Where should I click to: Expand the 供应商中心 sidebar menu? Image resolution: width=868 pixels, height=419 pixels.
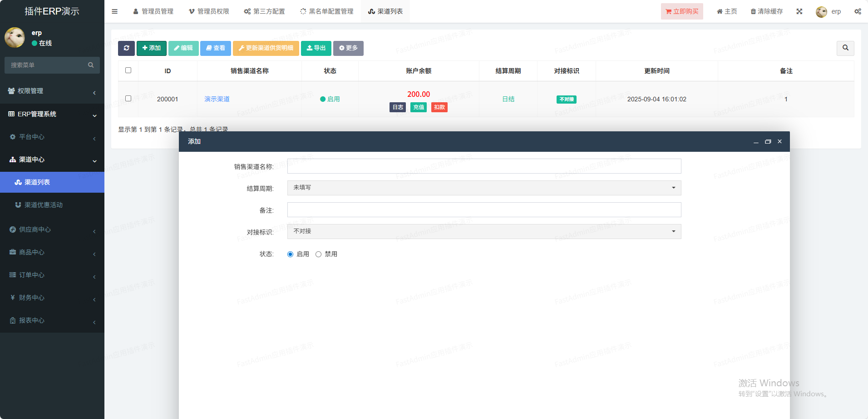[52, 229]
